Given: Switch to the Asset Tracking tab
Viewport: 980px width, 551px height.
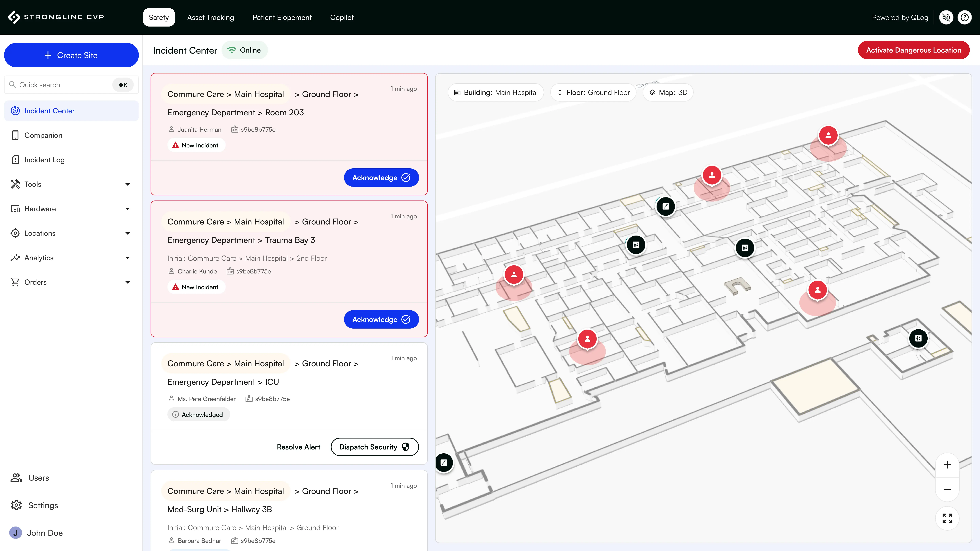Looking at the screenshot, I should 210,18.
